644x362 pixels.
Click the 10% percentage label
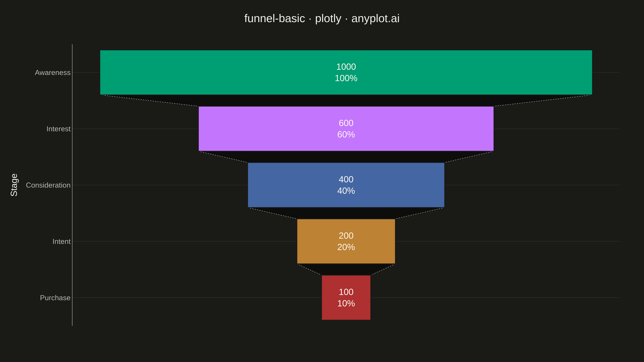pyautogui.click(x=346, y=303)
